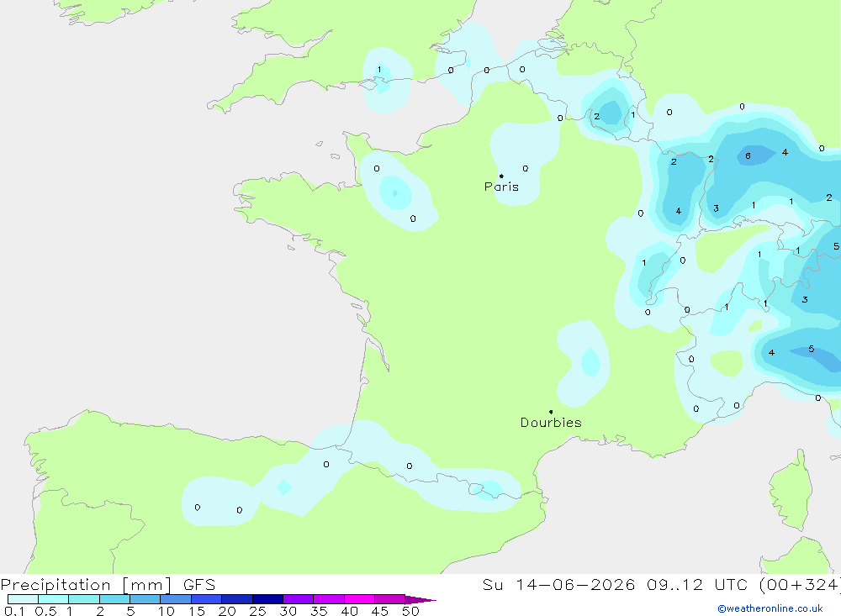841x616 pixels.
Task: Click the 40–45 mm magenta legend swatch
Action: click(x=359, y=599)
